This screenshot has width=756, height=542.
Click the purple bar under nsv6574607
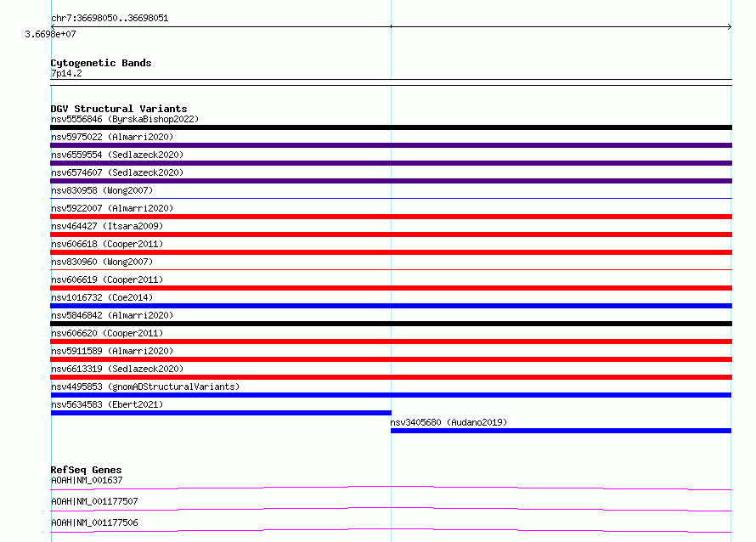tap(391, 181)
